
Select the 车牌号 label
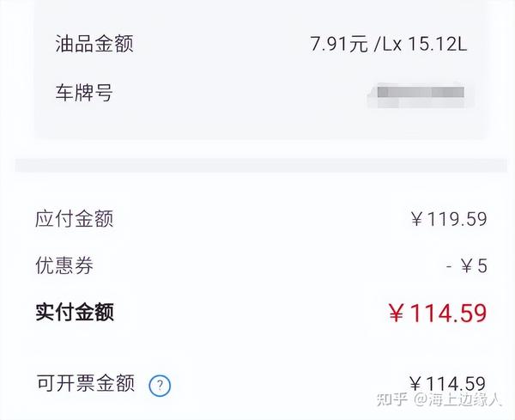coord(84,93)
